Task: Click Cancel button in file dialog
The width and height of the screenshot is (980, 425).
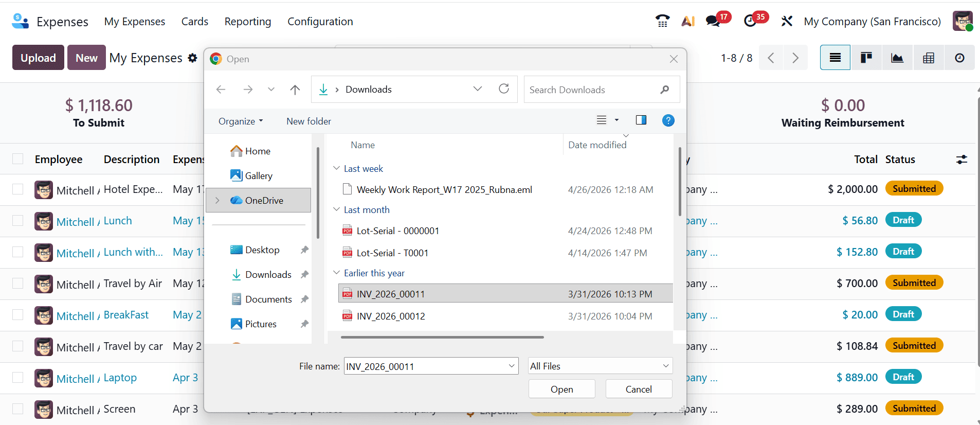Action: pos(639,389)
